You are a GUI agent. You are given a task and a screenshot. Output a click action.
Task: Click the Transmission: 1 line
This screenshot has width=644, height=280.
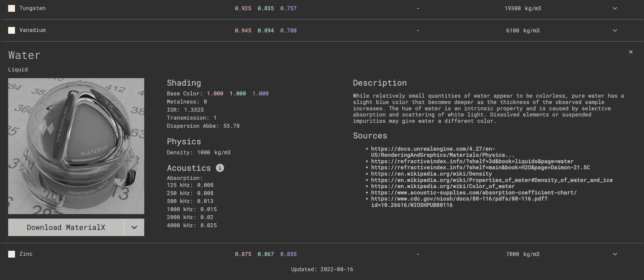tap(192, 118)
